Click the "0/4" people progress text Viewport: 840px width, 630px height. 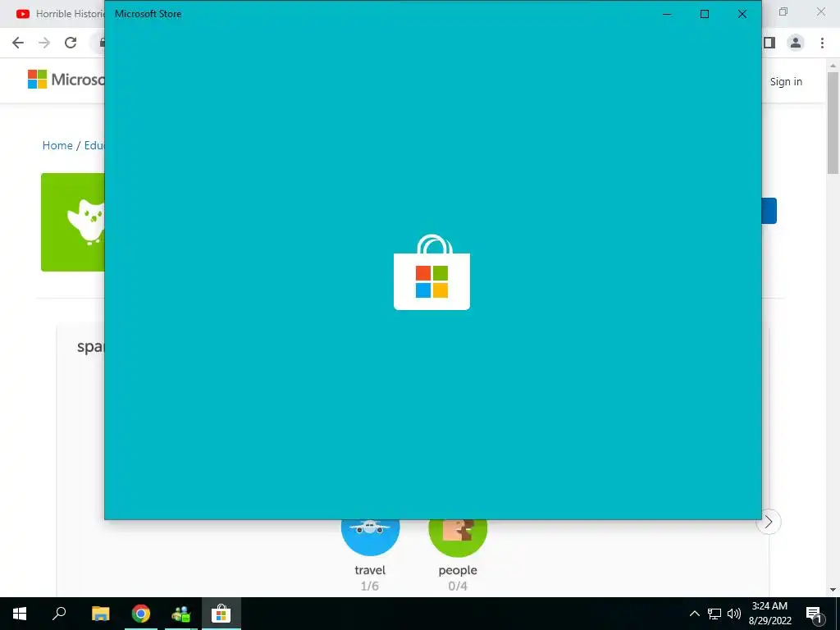[458, 586]
